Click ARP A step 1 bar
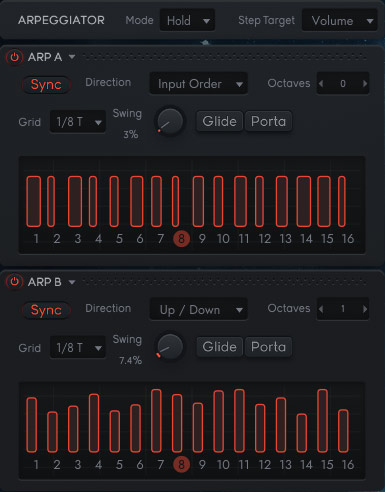385x492 pixels. coord(34,201)
